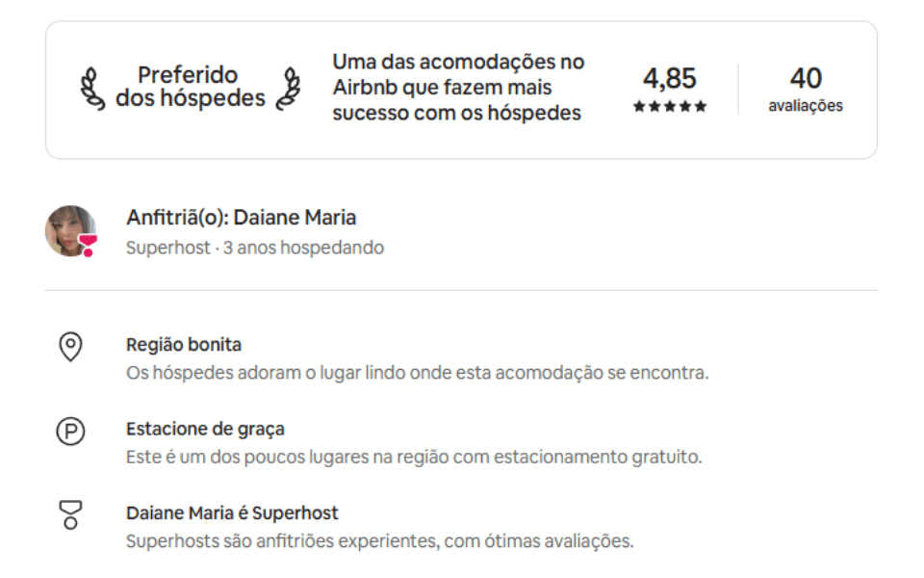Click the Preferido dos hóspedes badge text

click(189, 87)
